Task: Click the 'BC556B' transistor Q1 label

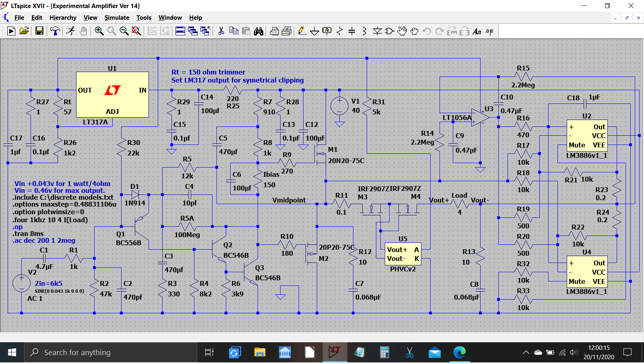Action: point(128,243)
